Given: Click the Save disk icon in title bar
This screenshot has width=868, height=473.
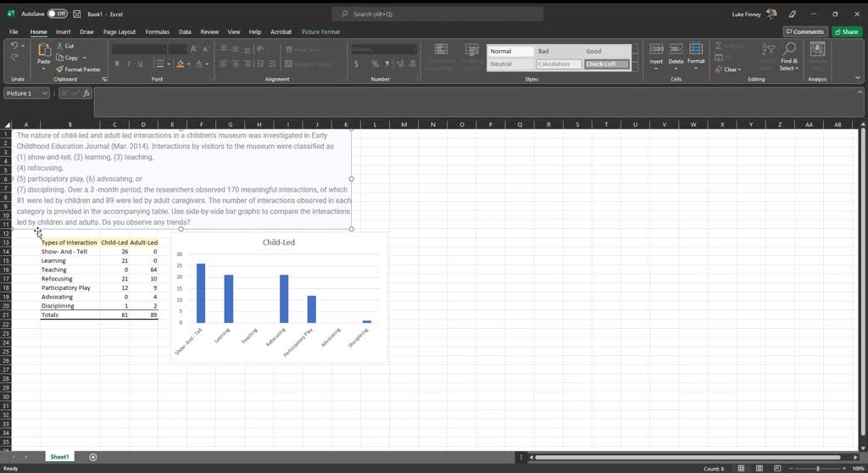Looking at the screenshot, I should point(76,14).
